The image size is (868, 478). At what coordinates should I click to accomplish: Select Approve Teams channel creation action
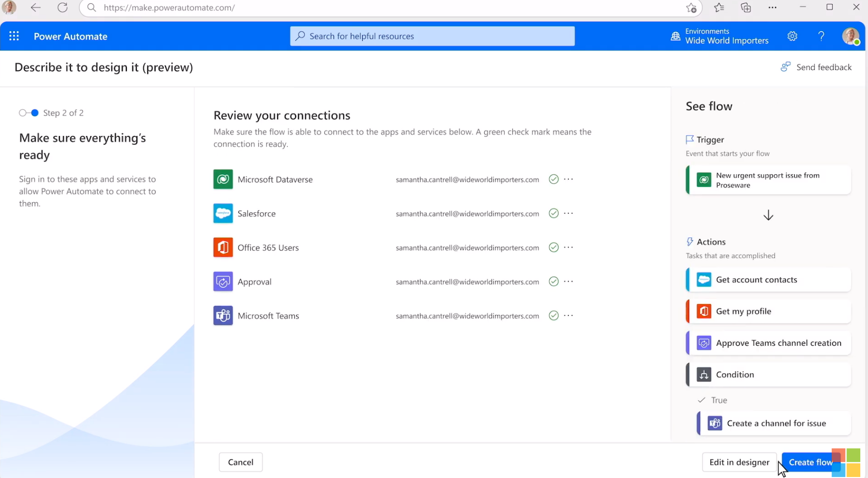pyautogui.click(x=768, y=343)
